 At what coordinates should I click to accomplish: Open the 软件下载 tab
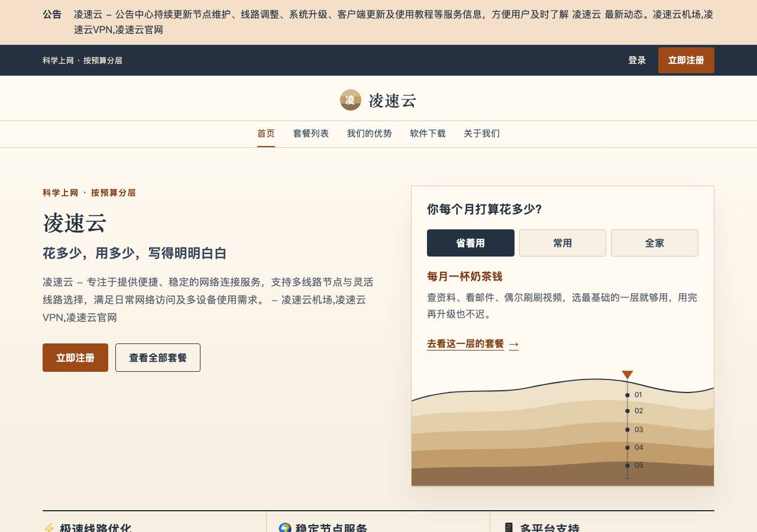tap(428, 134)
